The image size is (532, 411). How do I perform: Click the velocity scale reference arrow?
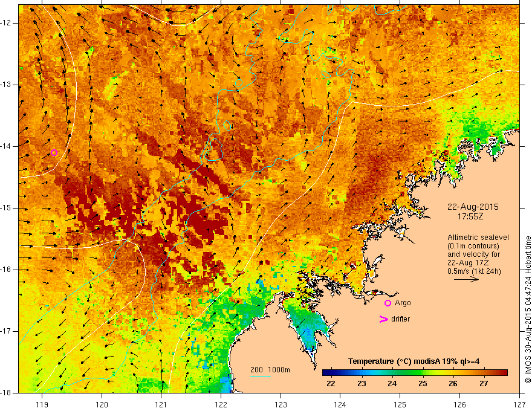coord(466,279)
